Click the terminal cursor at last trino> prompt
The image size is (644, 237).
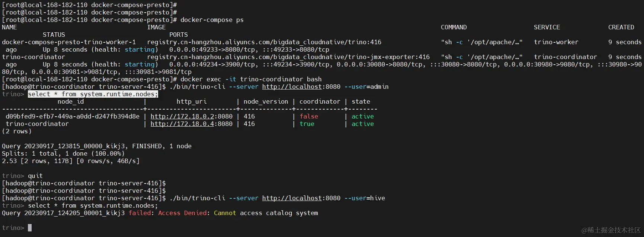[x=30, y=228]
